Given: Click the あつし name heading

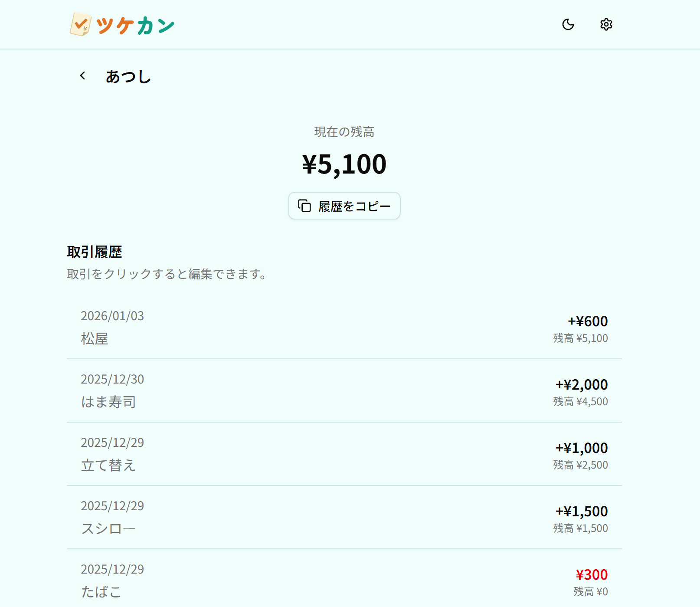Looking at the screenshot, I should click(129, 76).
